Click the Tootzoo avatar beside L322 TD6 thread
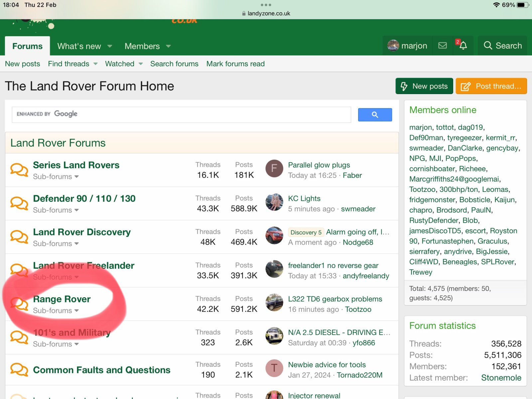Image resolution: width=532 pixels, height=399 pixels. tap(274, 303)
